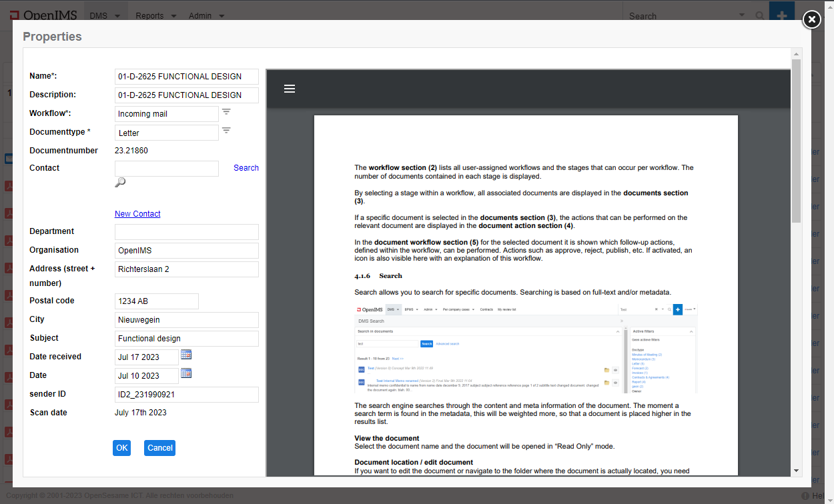This screenshot has height=504, width=834.
Task: Open the Admin menu
Action: point(206,16)
